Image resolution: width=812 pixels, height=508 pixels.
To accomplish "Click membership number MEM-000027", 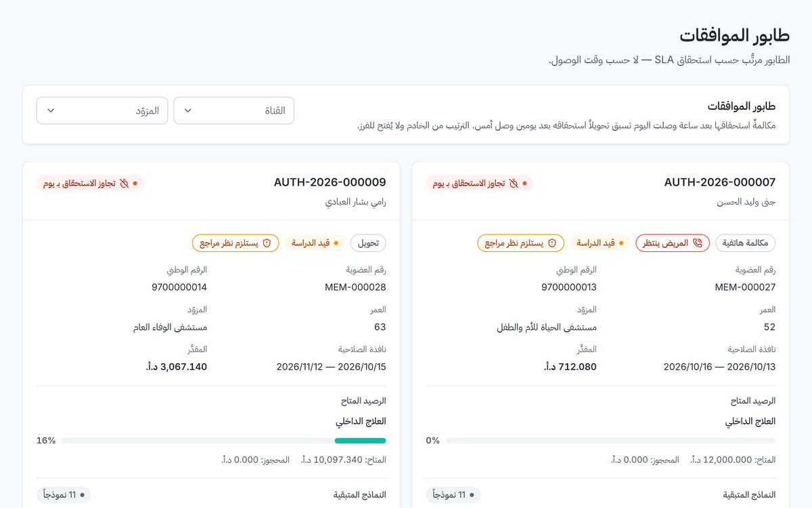I will click(x=746, y=287).
